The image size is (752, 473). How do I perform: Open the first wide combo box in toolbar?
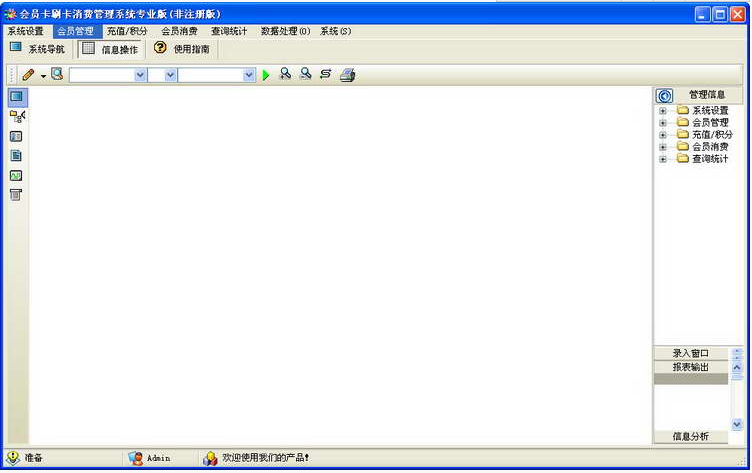108,75
